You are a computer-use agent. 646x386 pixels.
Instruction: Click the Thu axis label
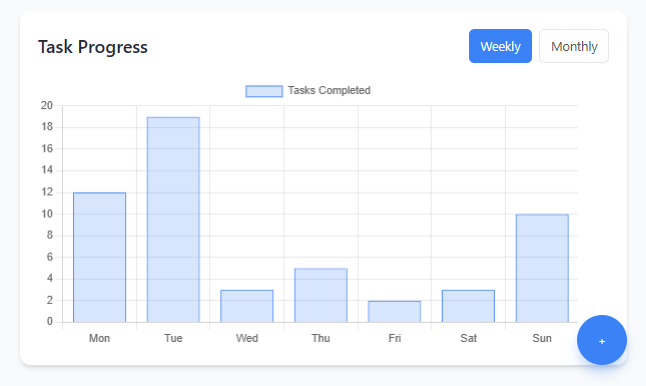[321, 338]
